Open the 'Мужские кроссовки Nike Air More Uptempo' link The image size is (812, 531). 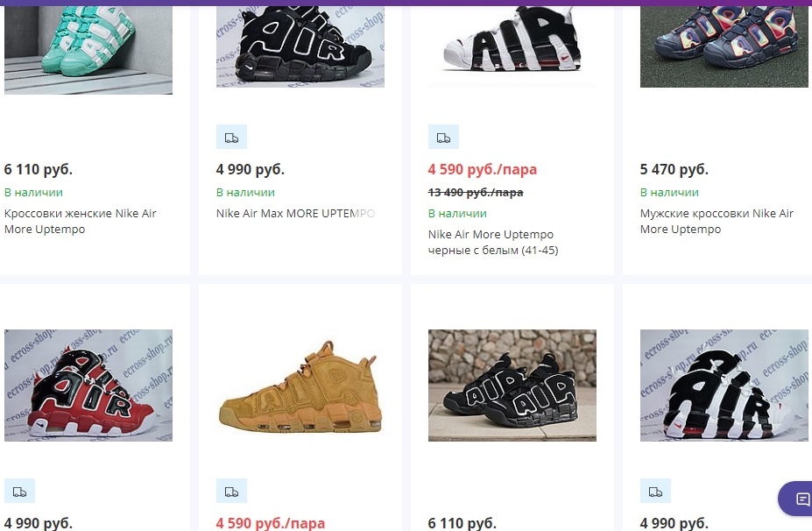(x=717, y=222)
